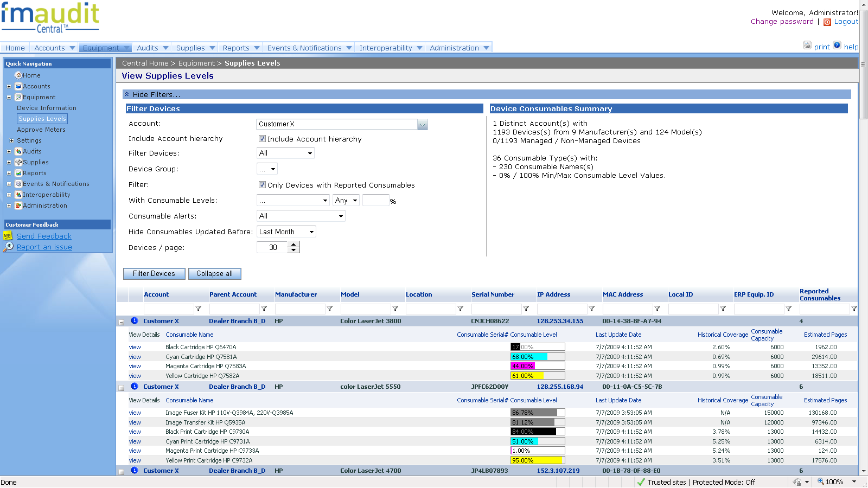The width and height of the screenshot is (868, 488).
Task: Click the Reports icon in navigation tree
Action: tap(18, 173)
